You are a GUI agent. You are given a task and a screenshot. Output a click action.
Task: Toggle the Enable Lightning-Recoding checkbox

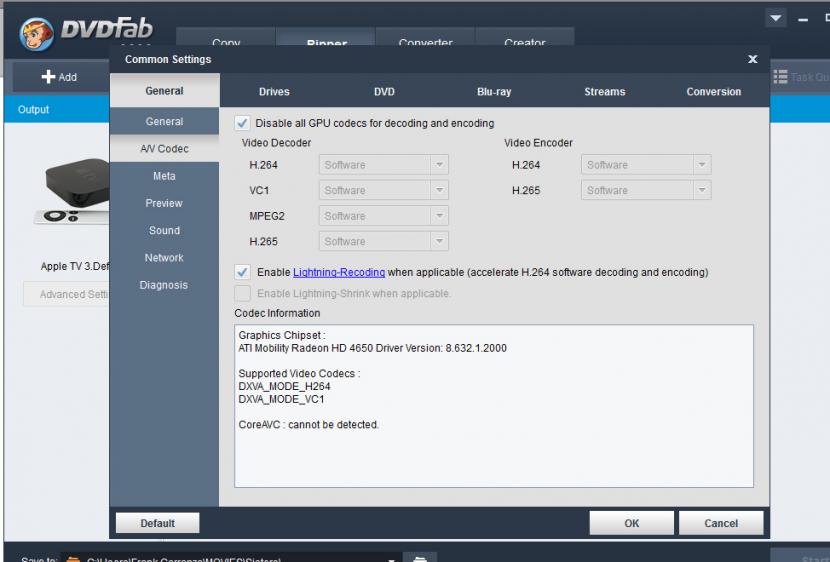(242, 272)
